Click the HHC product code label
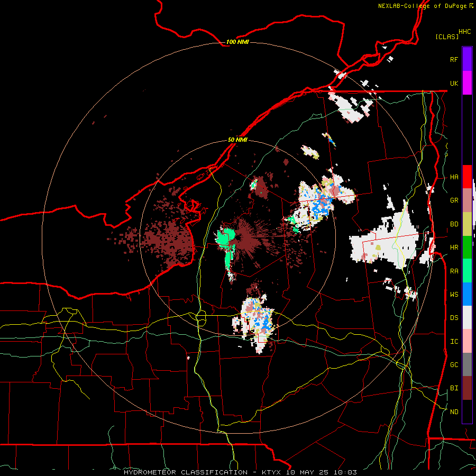The width and height of the screenshot is (476, 476). point(464,32)
